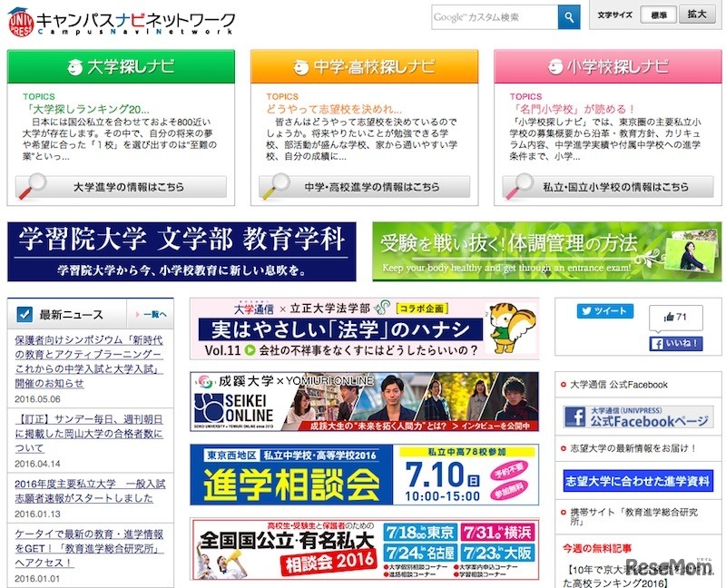Click the キャンパスナビネットワーク site title
Viewport: 726px width, 588px height.
(135, 23)
